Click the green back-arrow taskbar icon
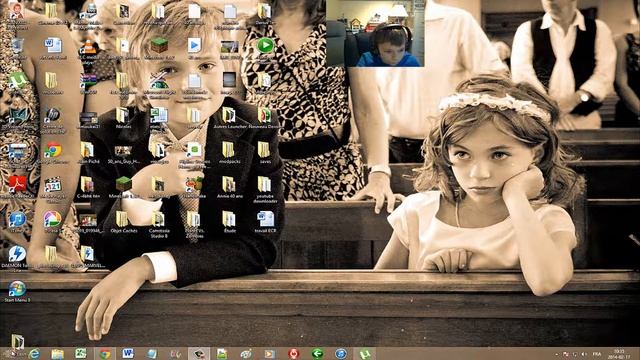640x360 pixels. [x=317, y=354]
